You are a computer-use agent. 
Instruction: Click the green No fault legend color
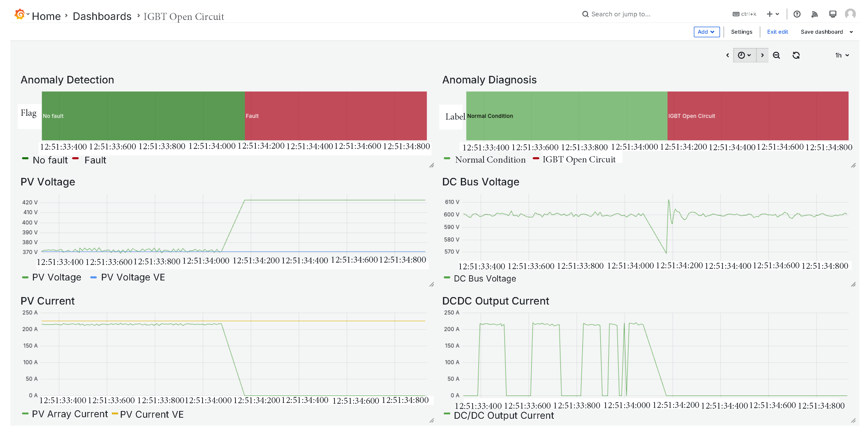(x=25, y=158)
